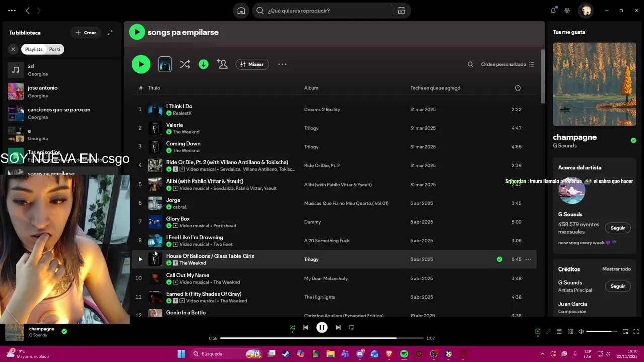
Task: Click the Mixear button
Action: tap(252, 64)
